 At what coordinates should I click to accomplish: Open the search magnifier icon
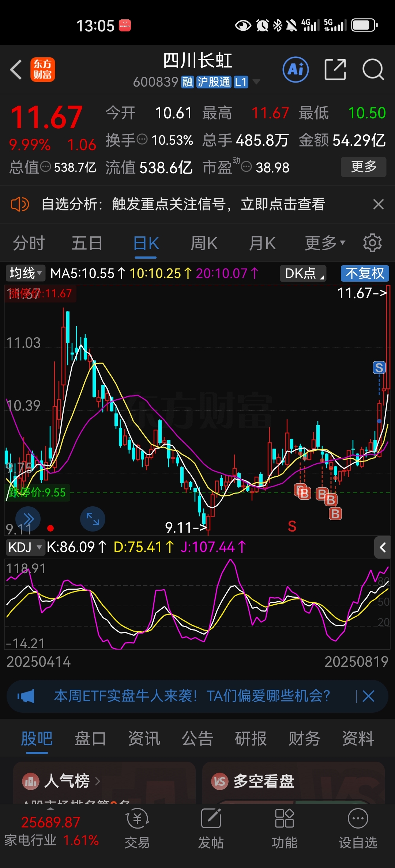click(373, 69)
